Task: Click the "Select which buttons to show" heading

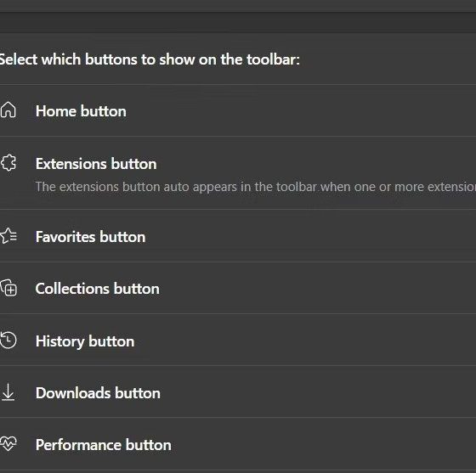Action: click(150, 59)
